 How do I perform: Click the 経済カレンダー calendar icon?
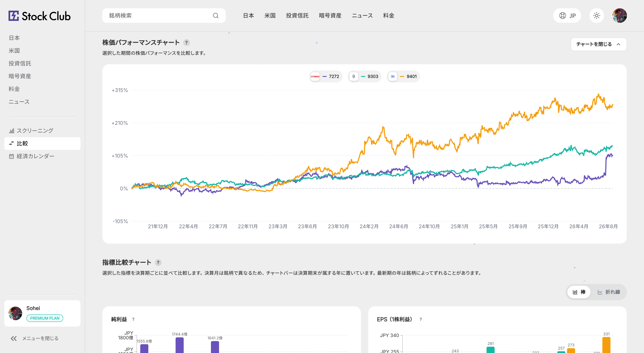pyautogui.click(x=11, y=156)
